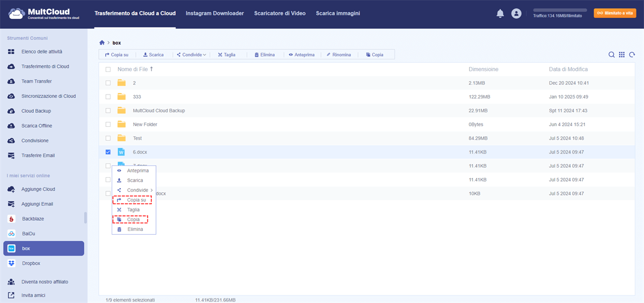Uncheck the 6.docx file checkbox
The height and width of the screenshot is (303, 644).
108,152
